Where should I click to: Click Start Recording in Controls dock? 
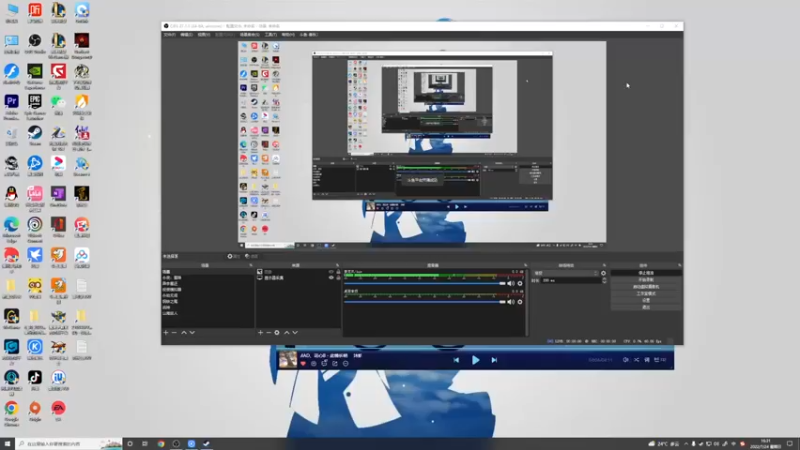(x=646, y=280)
